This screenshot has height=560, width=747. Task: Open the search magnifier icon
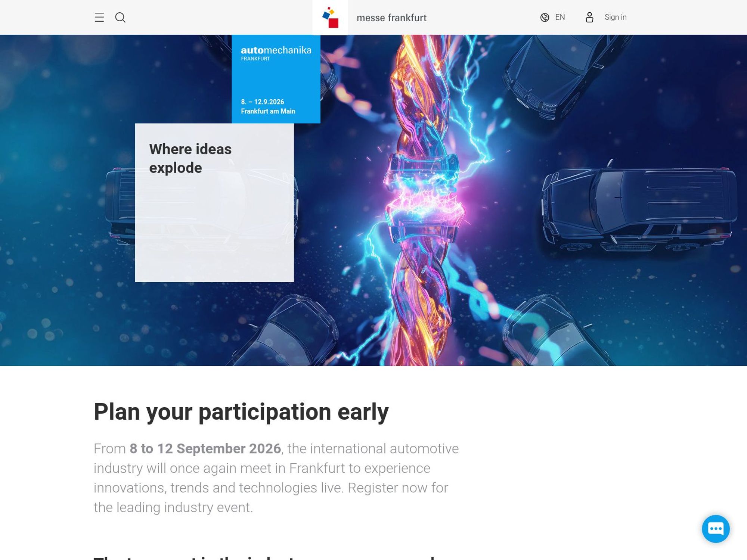tap(120, 17)
